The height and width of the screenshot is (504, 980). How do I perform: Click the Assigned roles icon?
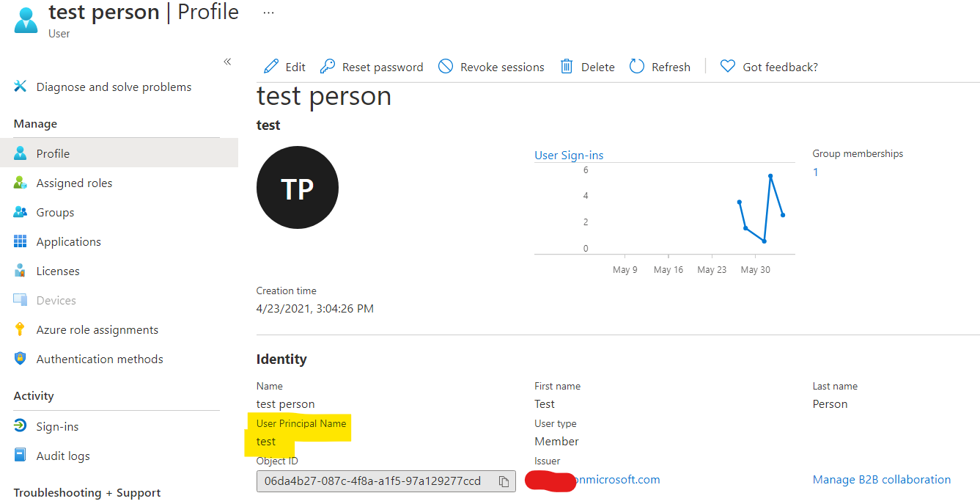(21, 183)
